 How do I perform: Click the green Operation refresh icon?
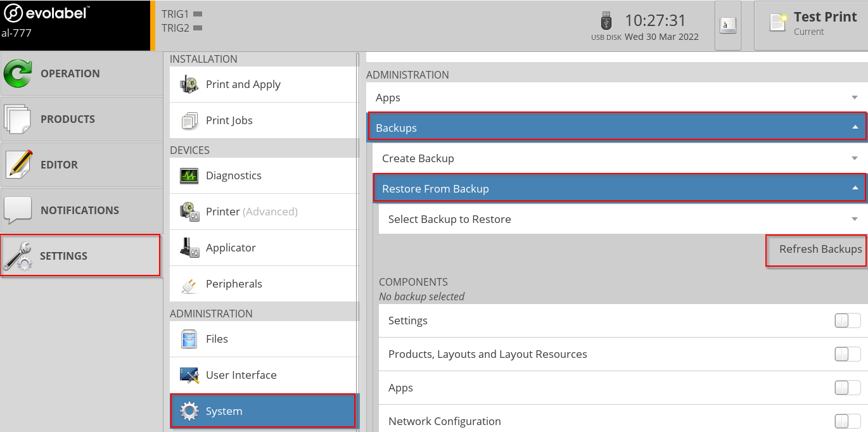click(x=18, y=73)
